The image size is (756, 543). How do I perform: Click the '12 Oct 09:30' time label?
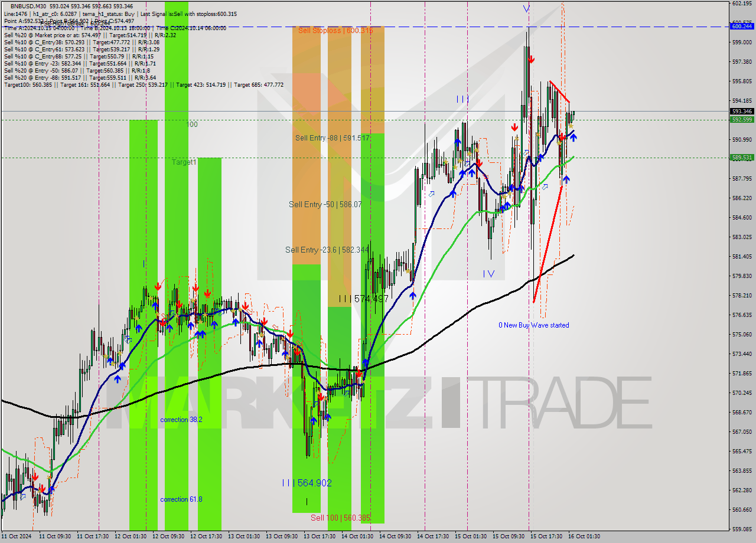click(168, 537)
